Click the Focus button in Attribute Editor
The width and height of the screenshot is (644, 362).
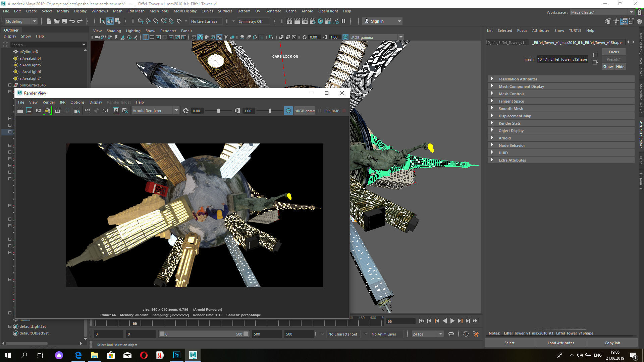coord(613,52)
